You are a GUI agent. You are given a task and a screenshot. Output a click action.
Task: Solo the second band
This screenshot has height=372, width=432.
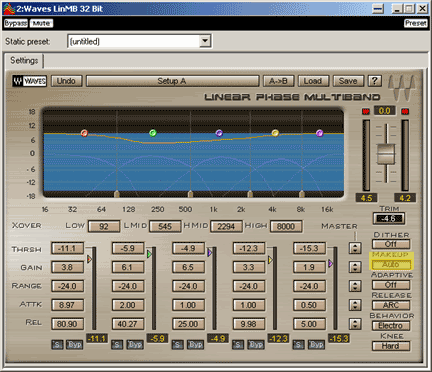117,344
